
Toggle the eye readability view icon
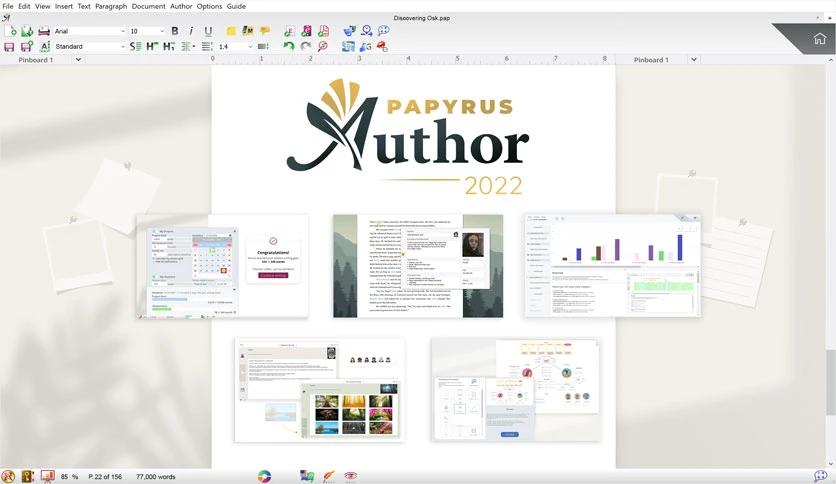(350, 476)
